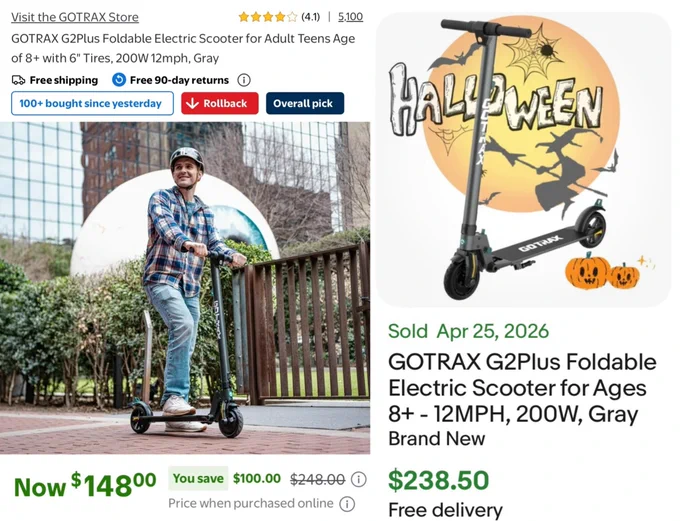Screen dimensions: 680x521
Task: Click the down arrow icon in Rollback badge
Action: 192,103
